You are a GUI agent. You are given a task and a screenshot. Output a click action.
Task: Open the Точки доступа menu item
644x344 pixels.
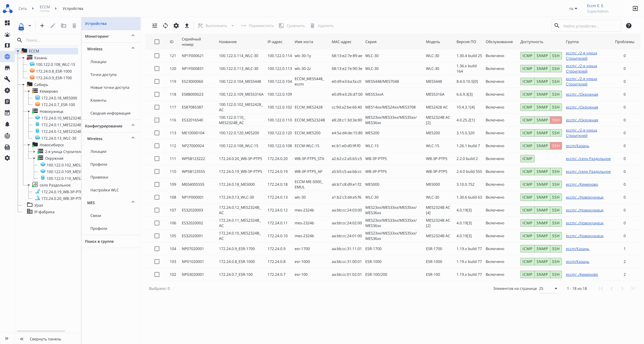[103, 75]
